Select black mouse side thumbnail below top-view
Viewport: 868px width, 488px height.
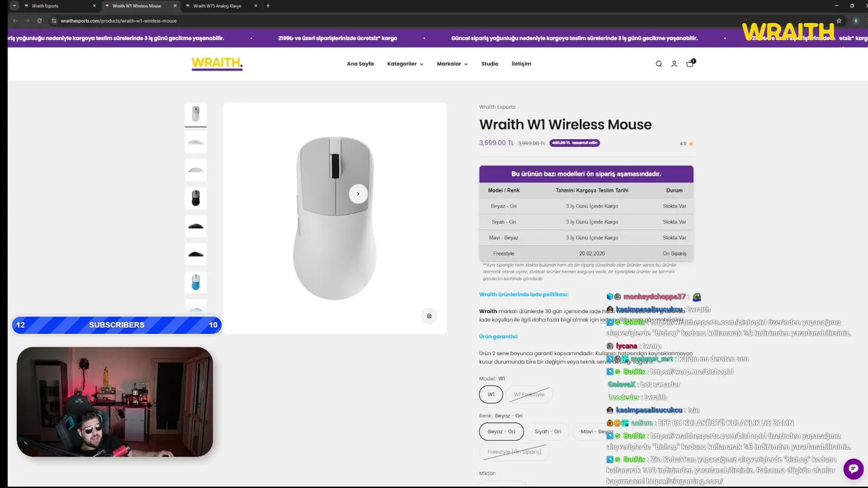[196, 226]
